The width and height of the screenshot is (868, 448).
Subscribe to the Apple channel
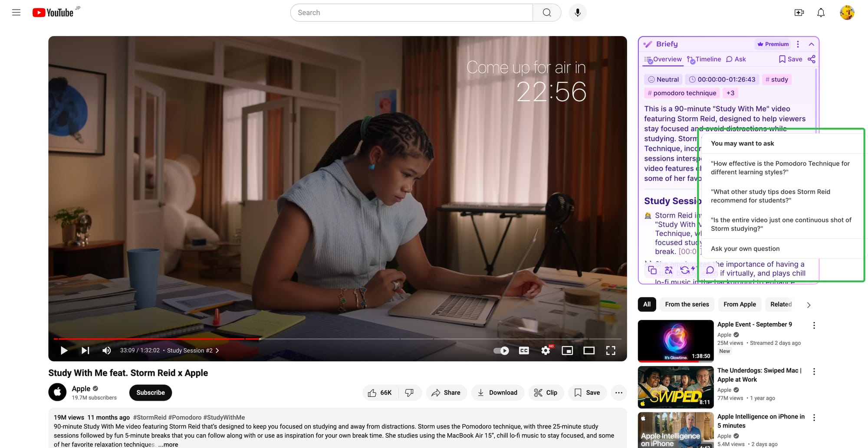pos(151,392)
